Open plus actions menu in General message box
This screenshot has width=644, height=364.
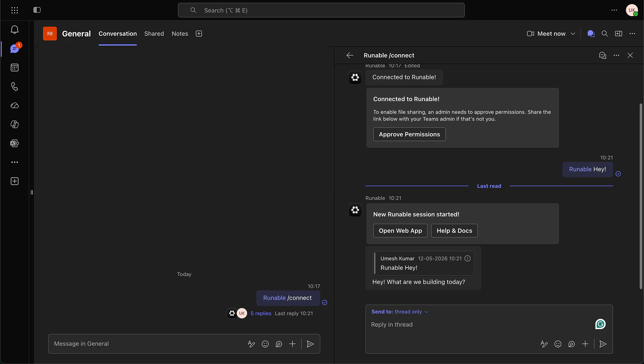pyautogui.click(x=292, y=344)
